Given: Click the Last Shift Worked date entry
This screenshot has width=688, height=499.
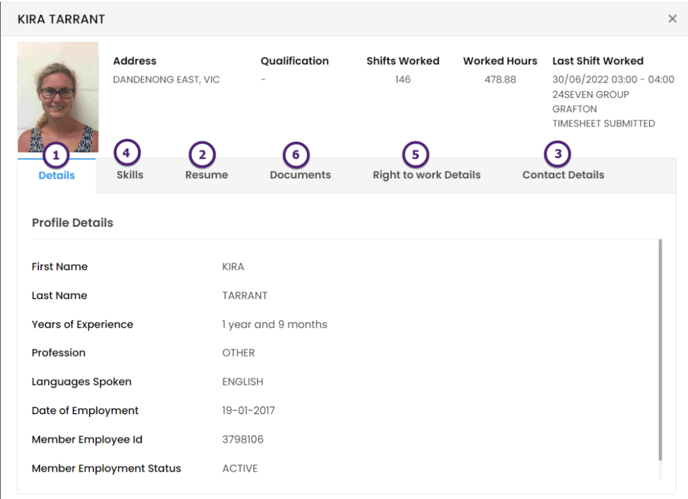Looking at the screenshot, I should tap(613, 79).
